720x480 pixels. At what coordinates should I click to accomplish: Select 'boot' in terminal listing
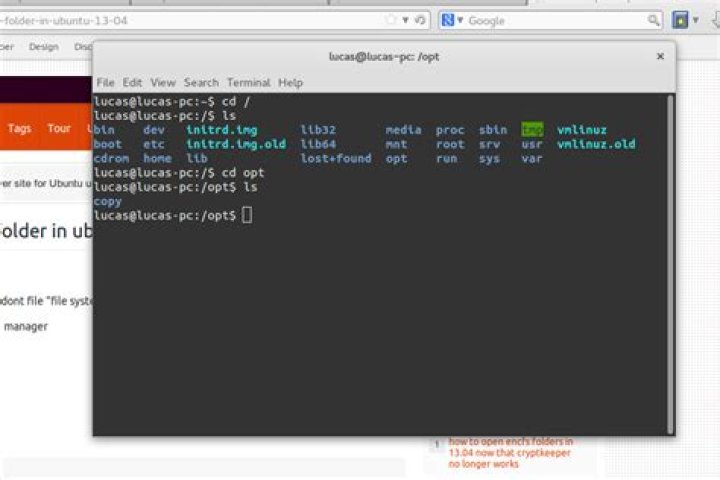tap(107, 144)
